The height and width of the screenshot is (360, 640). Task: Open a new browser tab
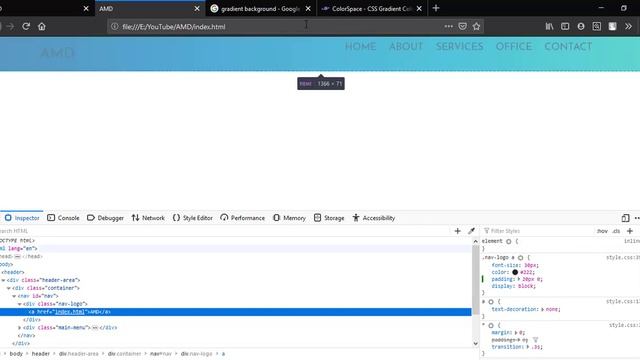pyautogui.click(x=436, y=8)
